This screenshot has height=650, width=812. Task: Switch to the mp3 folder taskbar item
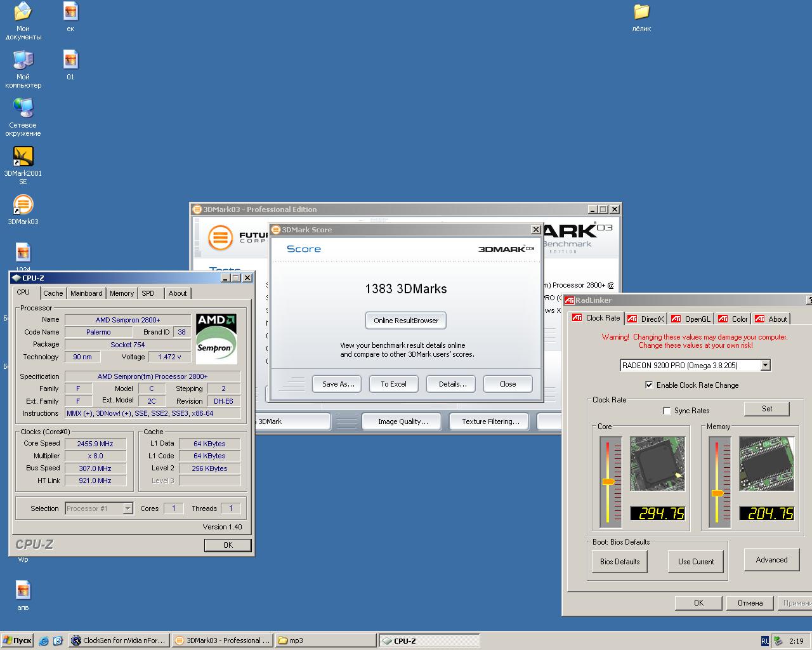coord(326,640)
